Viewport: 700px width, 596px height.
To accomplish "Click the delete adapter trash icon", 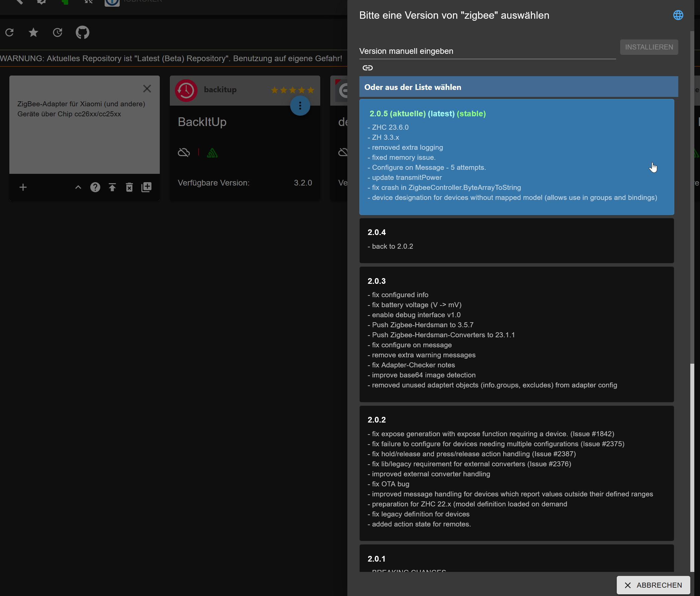I will click(129, 187).
